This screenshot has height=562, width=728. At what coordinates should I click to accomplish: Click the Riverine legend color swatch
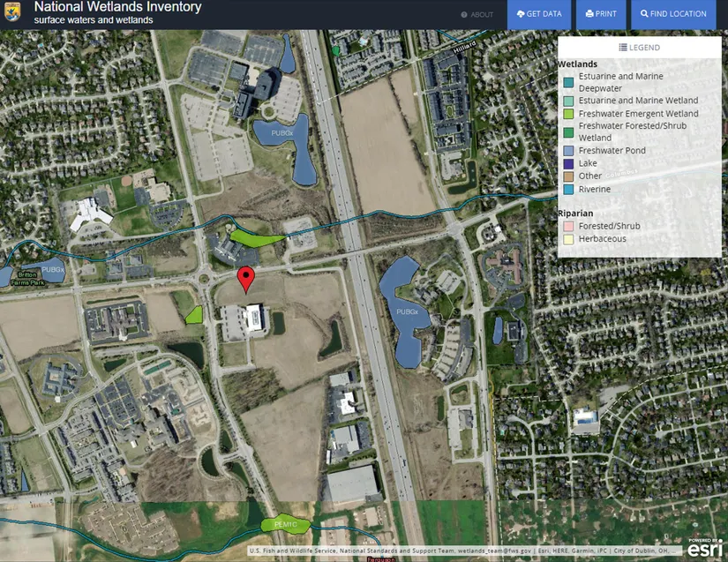(x=569, y=190)
